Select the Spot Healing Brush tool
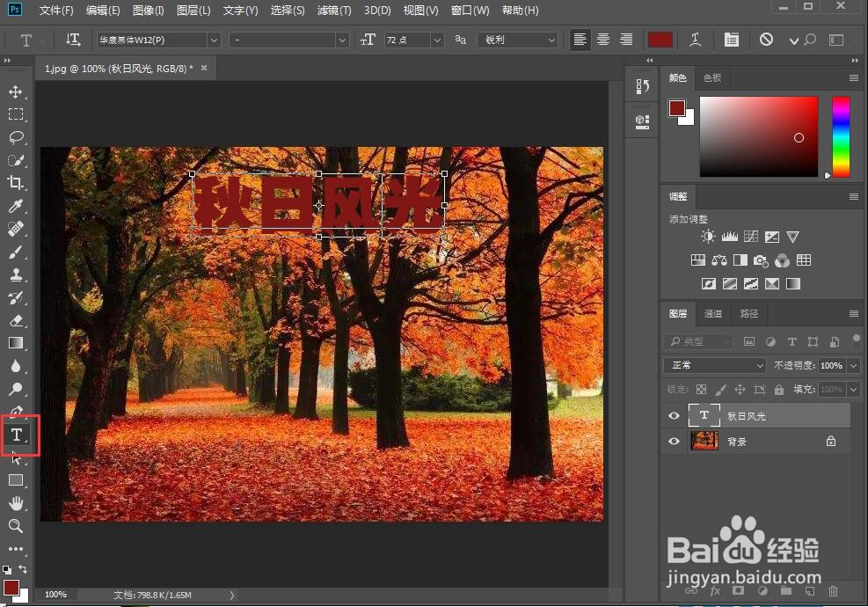The image size is (868, 607). [16, 229]
